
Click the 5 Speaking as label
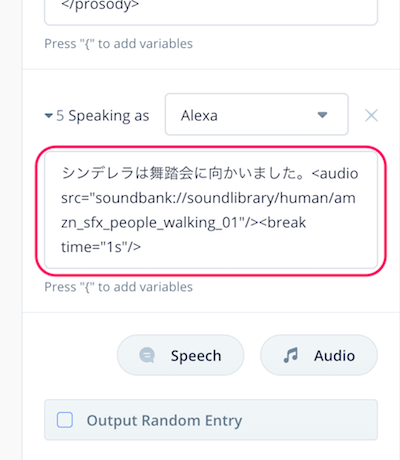[103, 116]
